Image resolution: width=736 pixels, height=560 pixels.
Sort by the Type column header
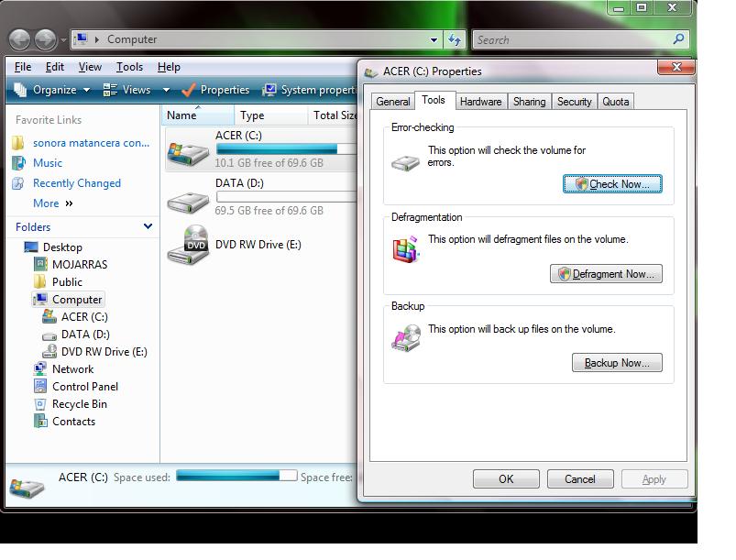point(270,115)
